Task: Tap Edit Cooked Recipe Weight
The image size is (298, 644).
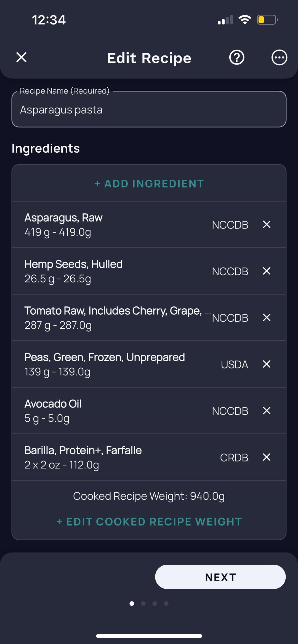Action: click(149, 522)
